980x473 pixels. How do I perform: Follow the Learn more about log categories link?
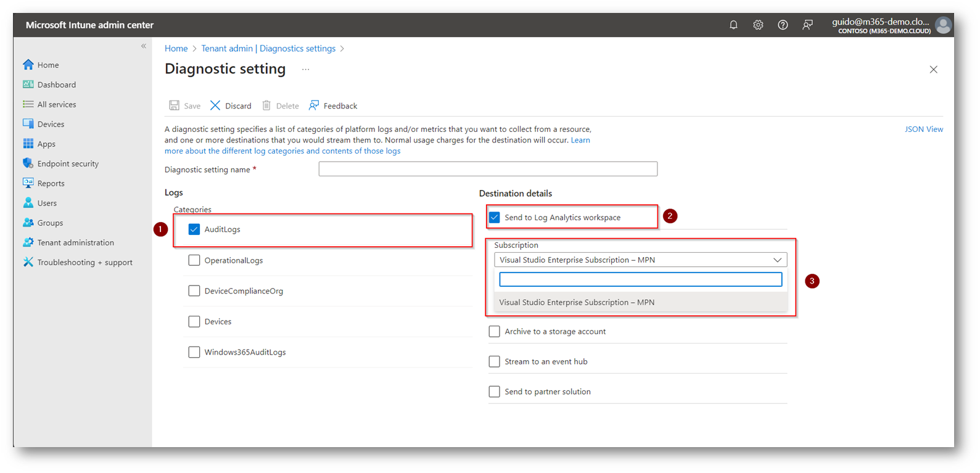point(282,150)
